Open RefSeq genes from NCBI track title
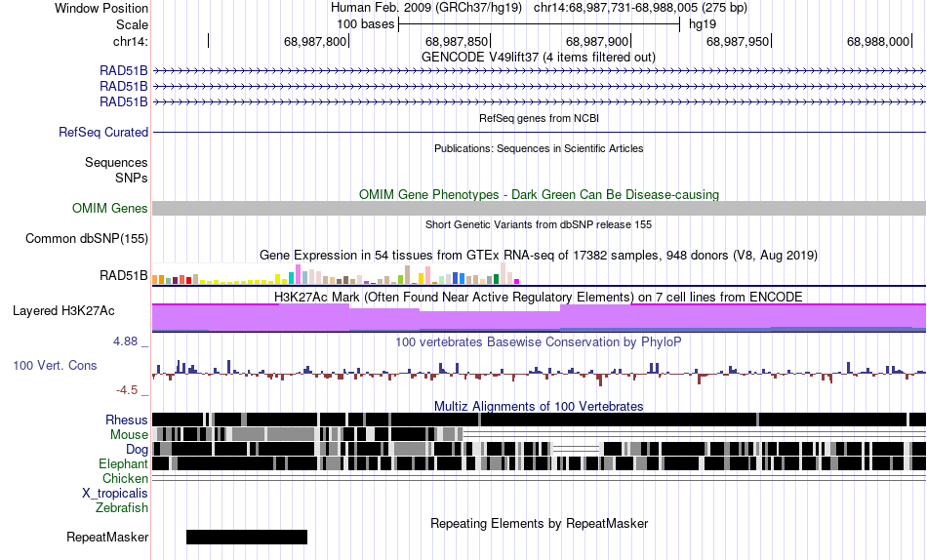The width and height of the screenshot is (927, 560). 539,118
